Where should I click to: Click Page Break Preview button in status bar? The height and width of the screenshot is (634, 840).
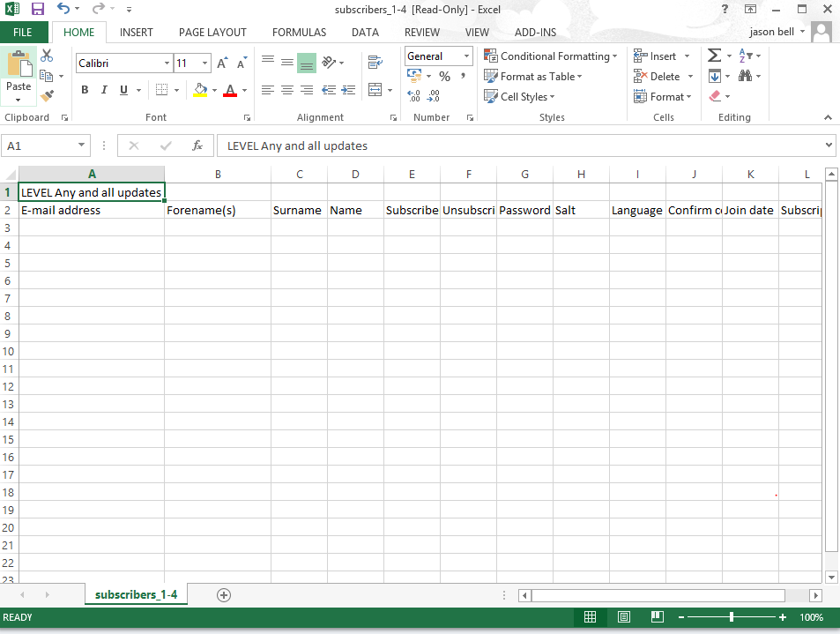tap(658, 617)
